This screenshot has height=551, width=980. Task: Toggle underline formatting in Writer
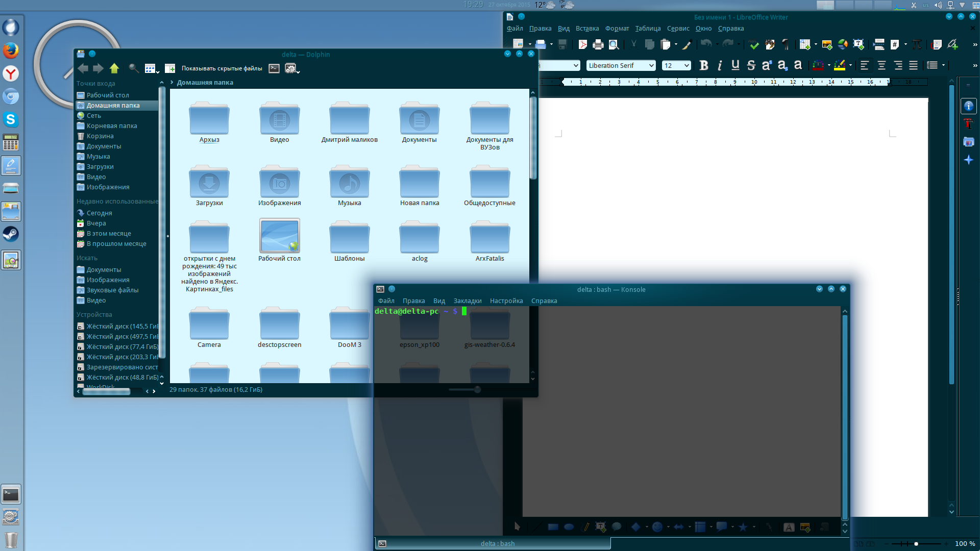click(x=735, y=65)
